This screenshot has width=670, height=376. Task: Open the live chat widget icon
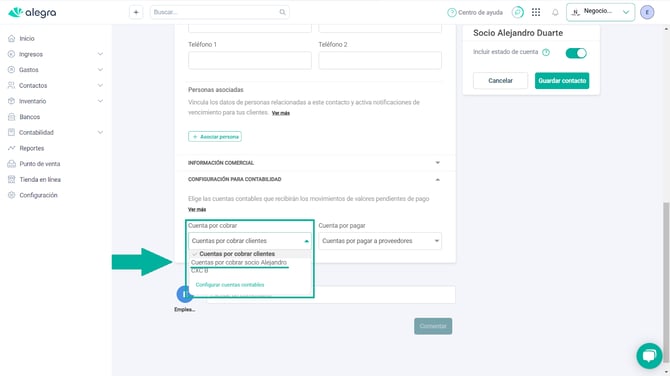649,355
